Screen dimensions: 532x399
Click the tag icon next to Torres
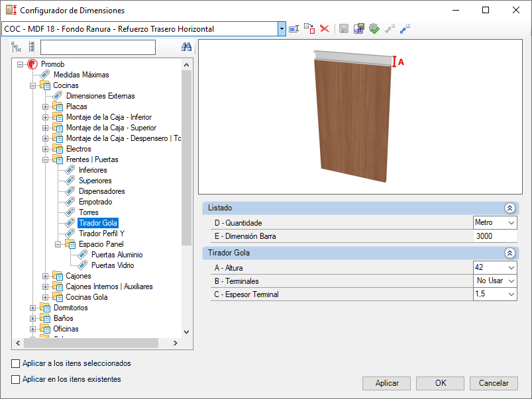[x=70, y=212]
